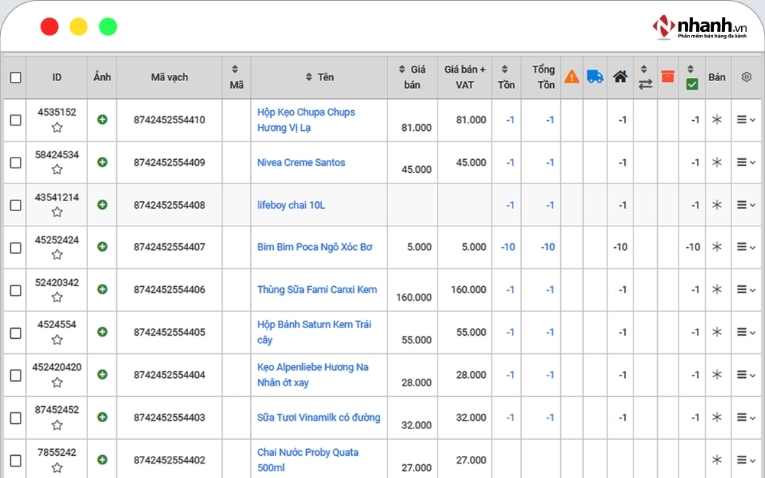The height and width of the screenshot is (478, 765).
Task: Check the box for product 45252424
Action: point(16,248)
